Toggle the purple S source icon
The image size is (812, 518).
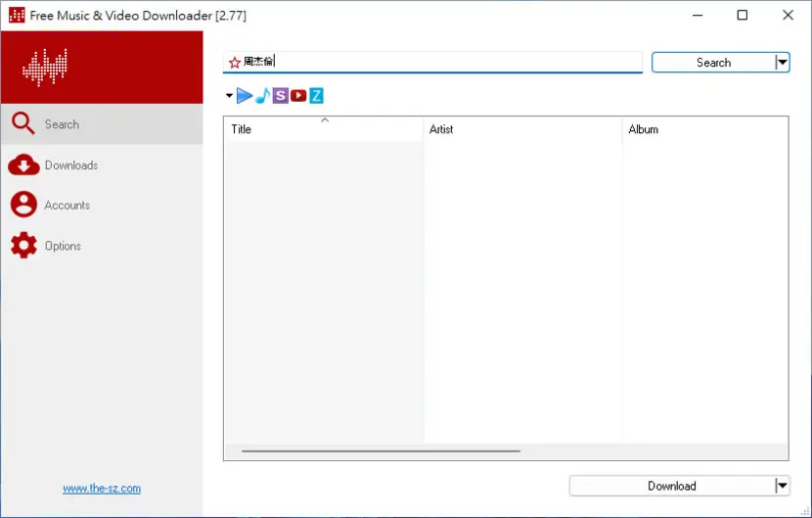[280, 95]
